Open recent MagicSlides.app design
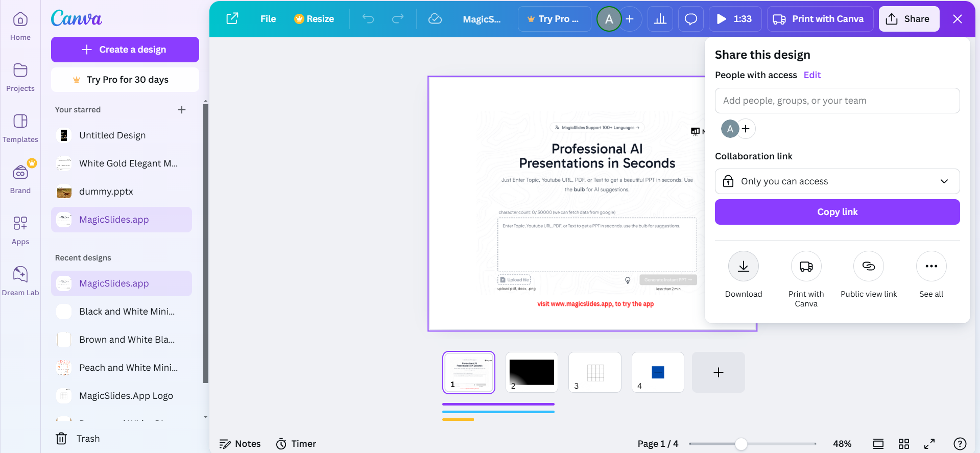The image size is (980, 453). click(122, 283)
